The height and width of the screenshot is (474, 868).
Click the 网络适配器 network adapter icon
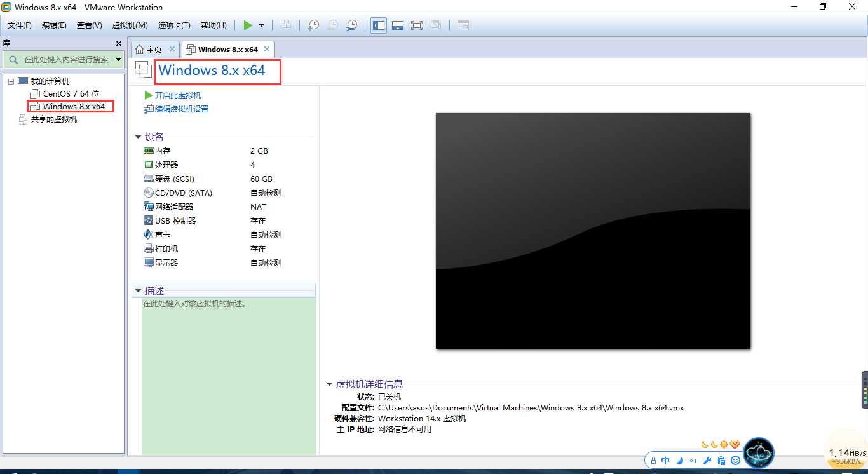pos(149,207)
